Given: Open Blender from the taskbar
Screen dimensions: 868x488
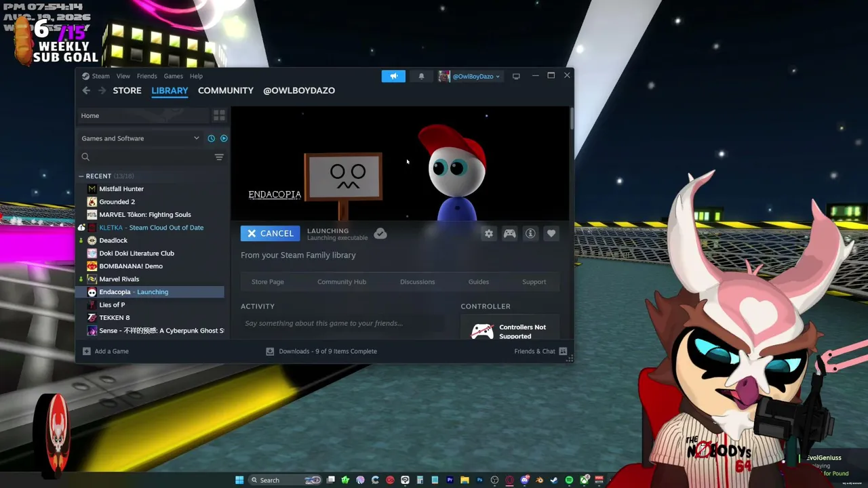Looking at the screenshot, I should click(539, 480).
